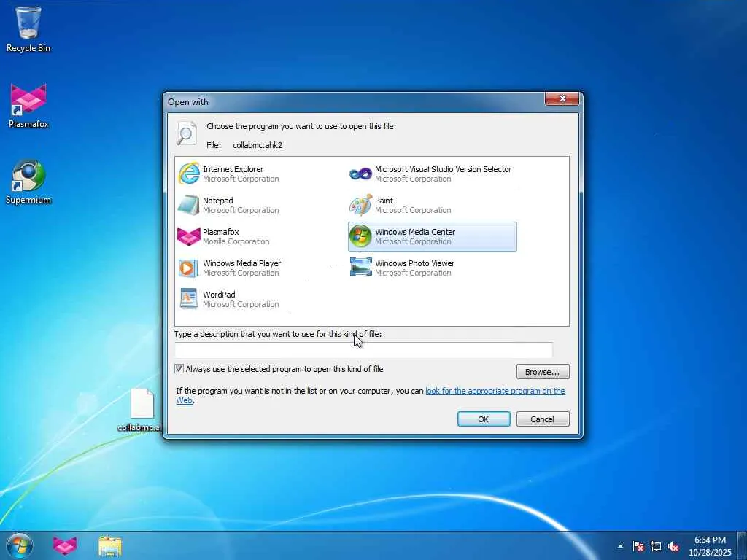
Task: Open File Explorer from the taskbar
Action: (x=110, y=546)
